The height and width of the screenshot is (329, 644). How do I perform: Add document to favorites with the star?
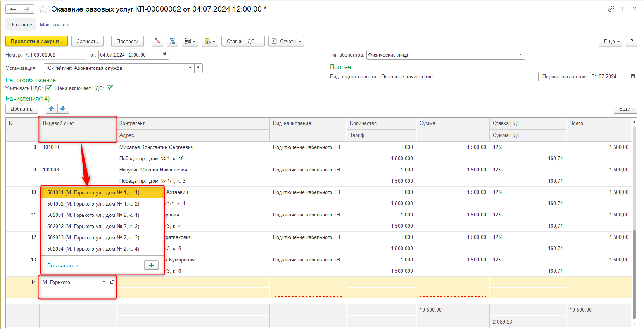click(43, 9)
